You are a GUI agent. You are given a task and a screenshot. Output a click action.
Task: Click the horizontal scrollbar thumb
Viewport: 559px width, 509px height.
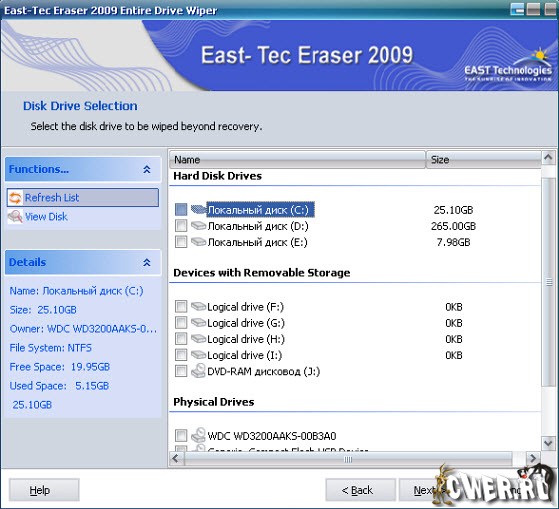click(348, 459)
